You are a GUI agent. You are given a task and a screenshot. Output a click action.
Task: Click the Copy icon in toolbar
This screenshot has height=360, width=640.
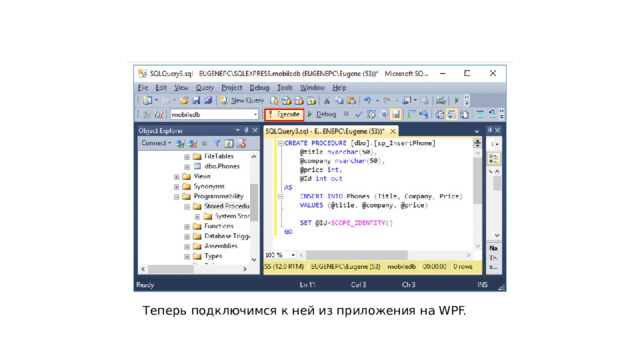coord(339,100)
